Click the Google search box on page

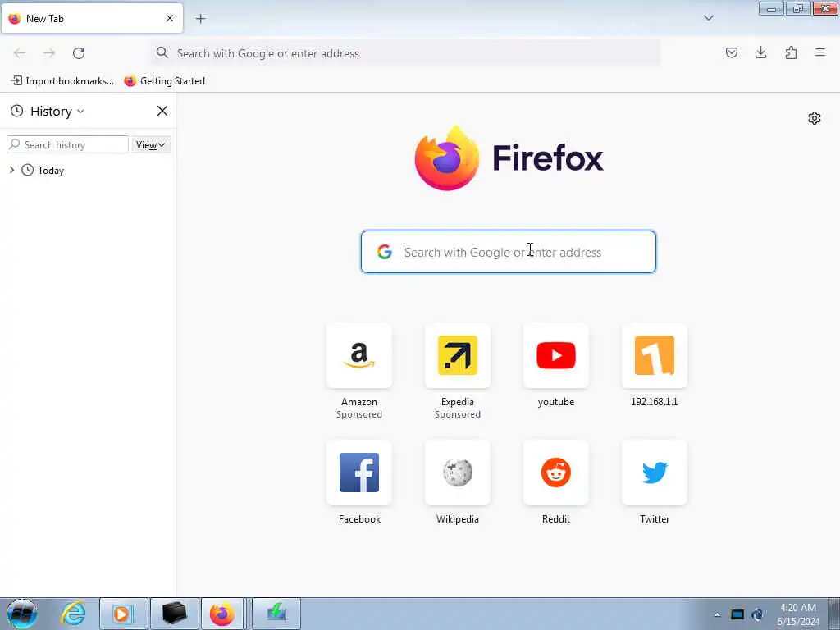click(x=509, y=252)
